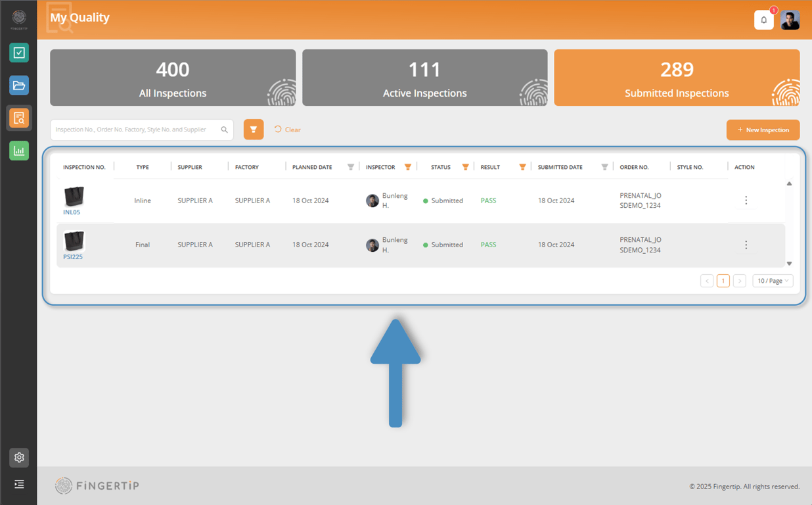The width and height of the screenshot is (812, 505).
Task: Click the My Quality page title
Action: click(x=79, y=18)
